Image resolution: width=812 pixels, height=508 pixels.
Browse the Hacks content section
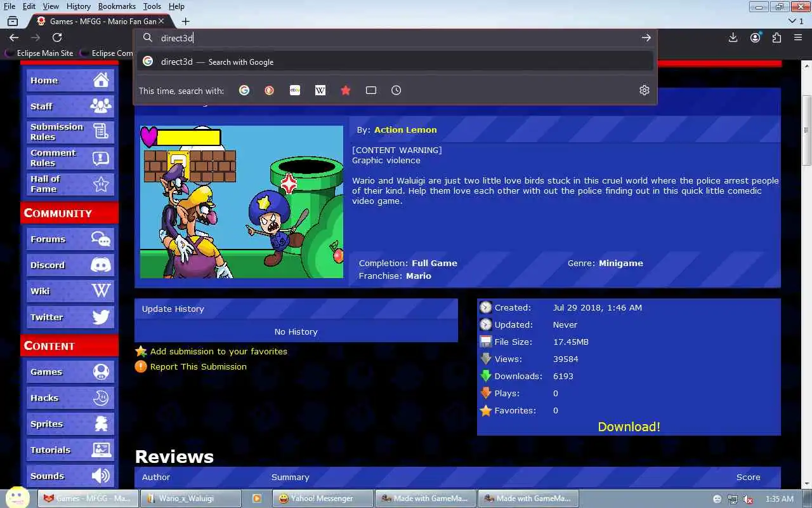point(70,398)
